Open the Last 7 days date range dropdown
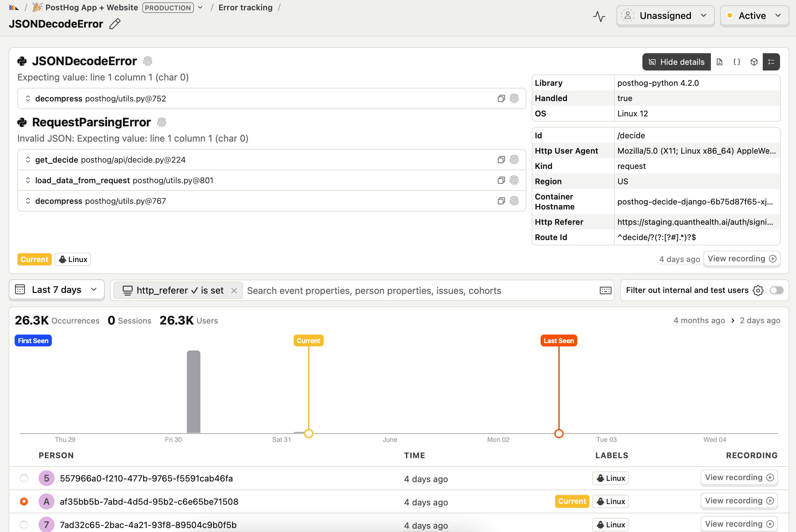This screenshot has width=796, height=532. 57,290
